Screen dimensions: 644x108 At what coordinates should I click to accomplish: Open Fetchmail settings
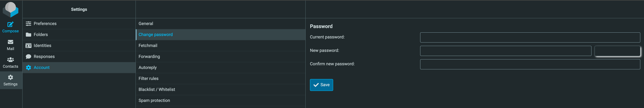pos(148,45)
